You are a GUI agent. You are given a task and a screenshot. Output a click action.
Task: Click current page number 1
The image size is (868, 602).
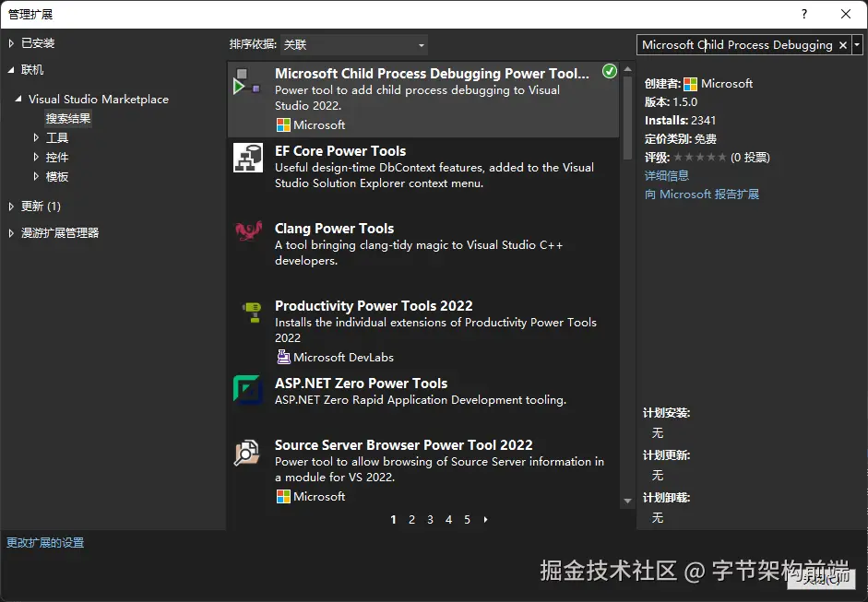(393, 520)
